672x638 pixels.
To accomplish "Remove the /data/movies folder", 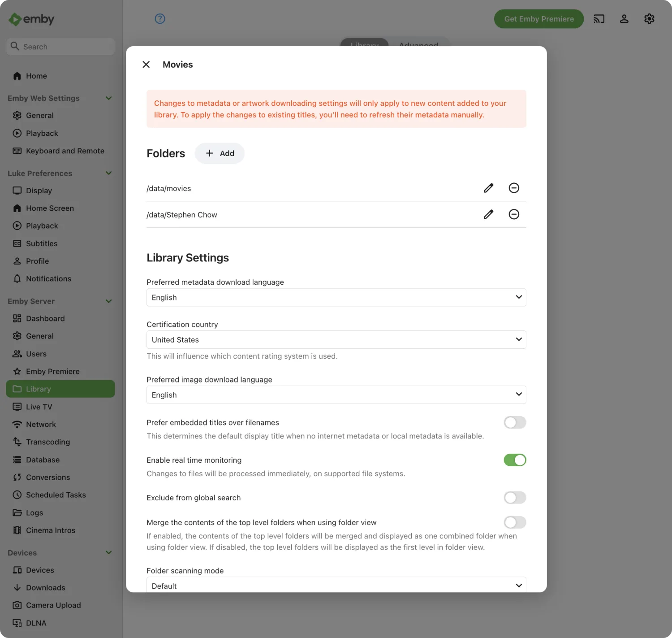I will 514,188.
